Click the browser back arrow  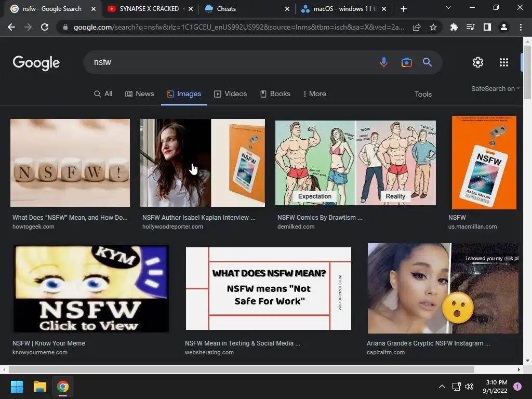pos(11,27)
